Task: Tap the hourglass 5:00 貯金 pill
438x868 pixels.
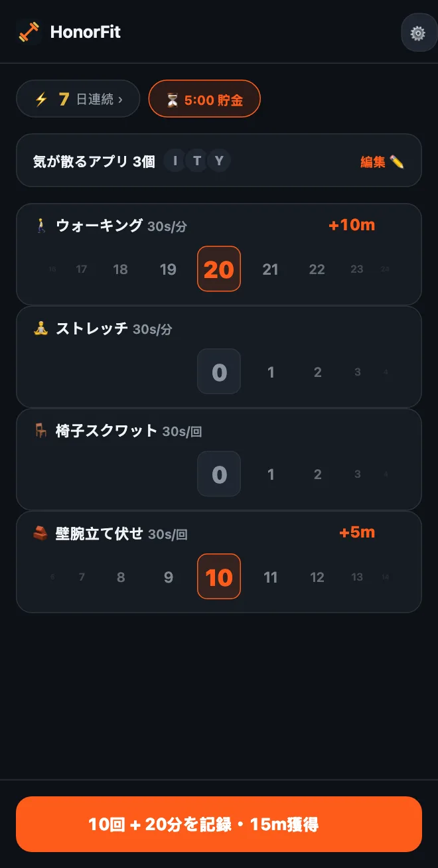Action: (204, 99)
